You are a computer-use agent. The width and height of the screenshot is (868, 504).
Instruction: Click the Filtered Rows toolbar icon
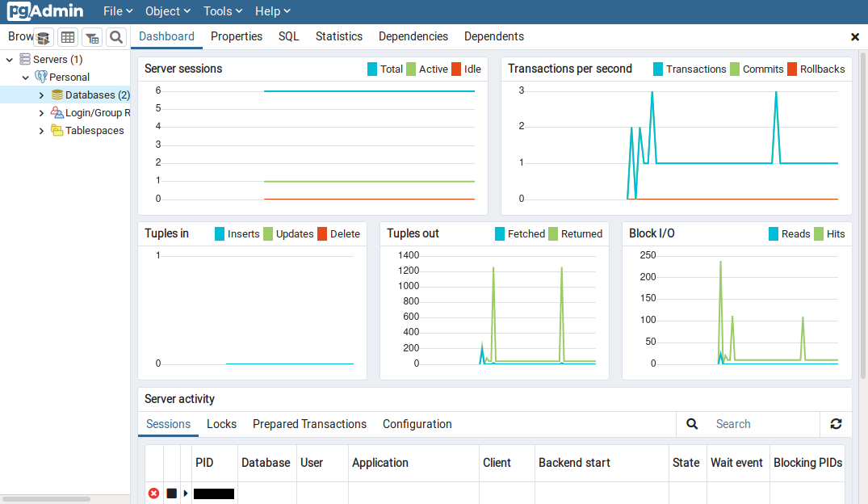pos(92,37)
